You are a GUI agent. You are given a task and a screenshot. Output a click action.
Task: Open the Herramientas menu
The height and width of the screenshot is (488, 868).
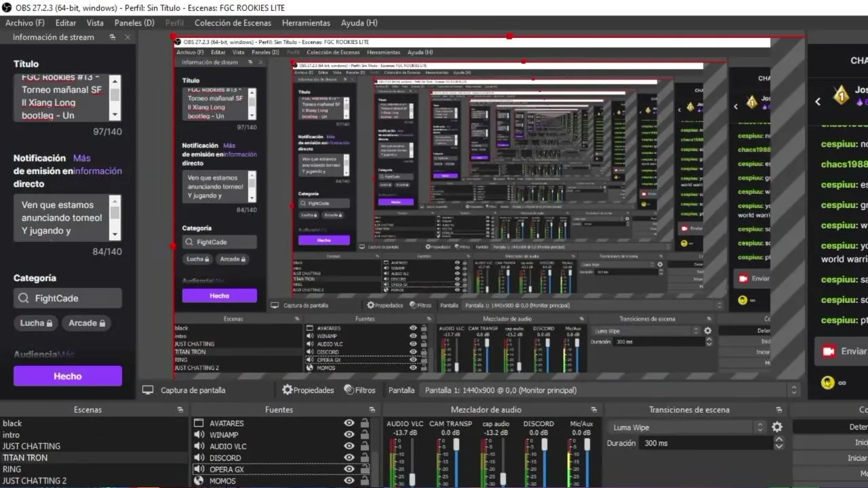pos(306,23)
